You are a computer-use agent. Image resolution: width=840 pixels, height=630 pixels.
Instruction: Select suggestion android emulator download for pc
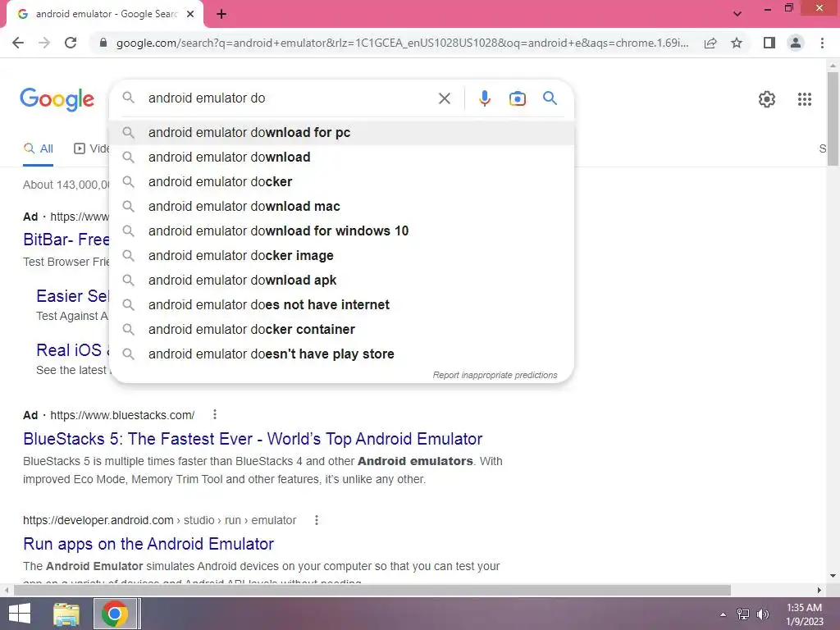(x=342, y=132)
